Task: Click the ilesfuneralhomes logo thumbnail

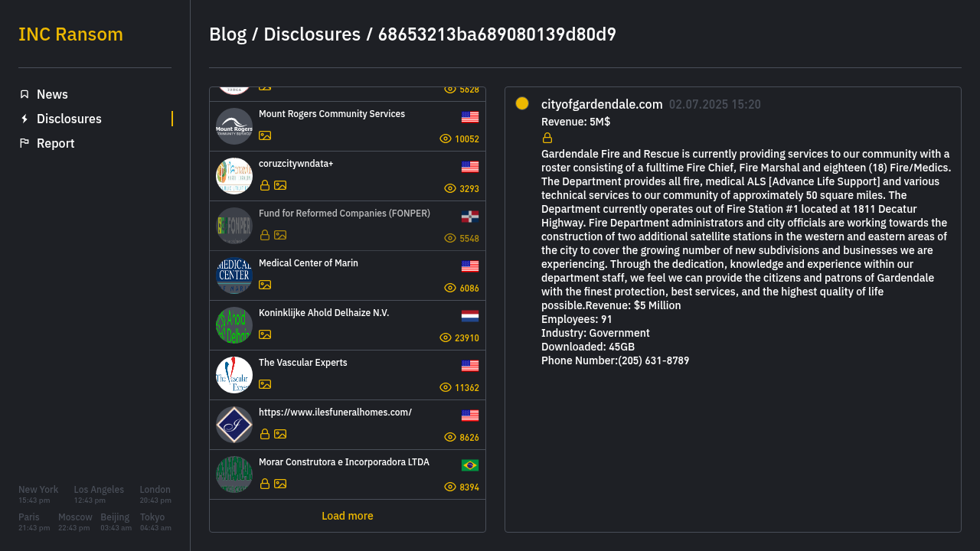Action: 234,425
